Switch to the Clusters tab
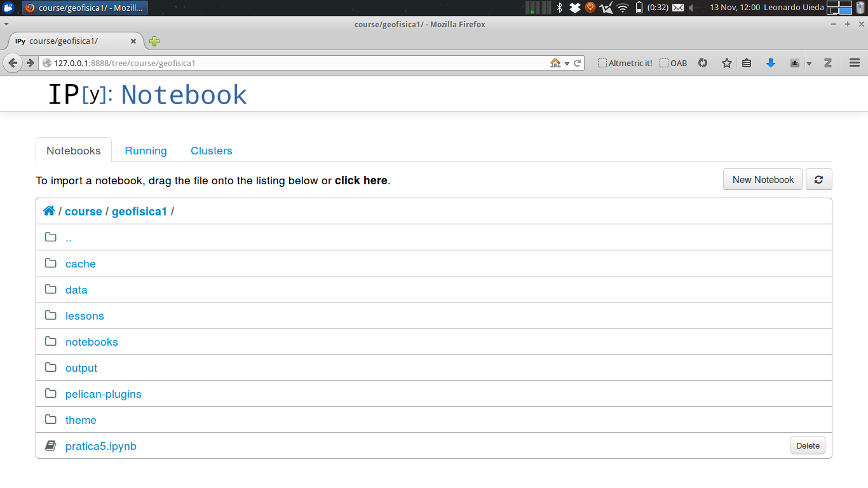The image size is (868, 488). [x=212, y=151]
